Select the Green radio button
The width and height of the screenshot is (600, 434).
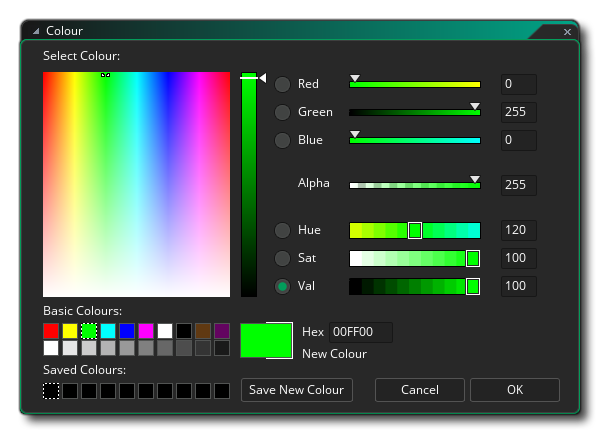point(282,112)
